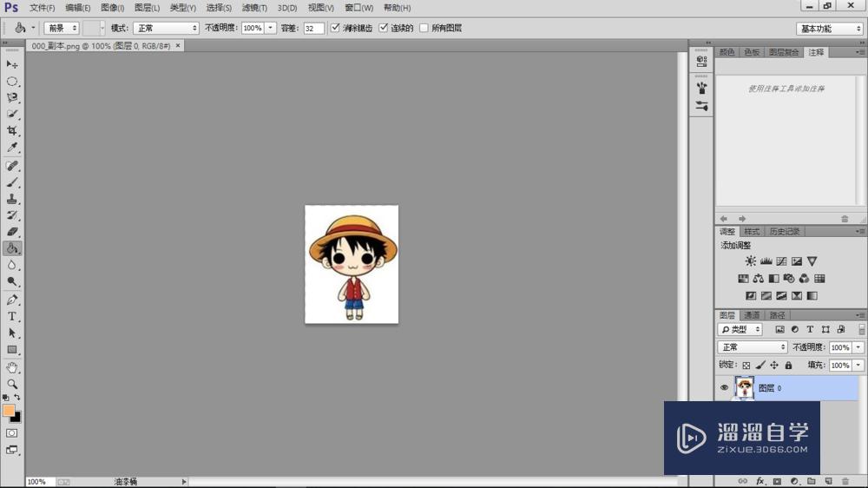Open the 模式 blend mode dropdown in options bar
This screenshot has width=868, height=488.
(166, 28)
